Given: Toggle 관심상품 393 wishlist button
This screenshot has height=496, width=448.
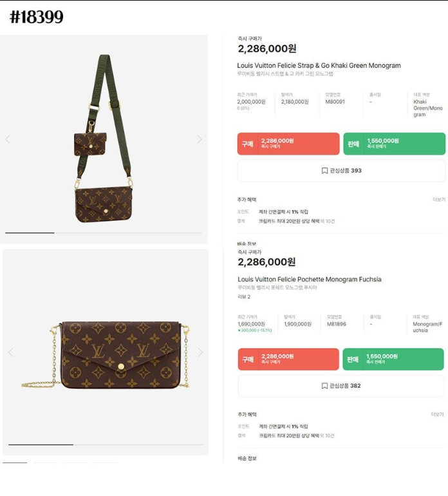Looking at the screenshot, I should (x=341, y=171).
